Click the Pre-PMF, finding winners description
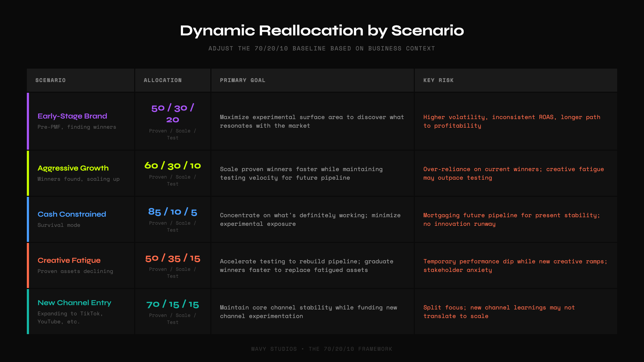 coord(77,127)
